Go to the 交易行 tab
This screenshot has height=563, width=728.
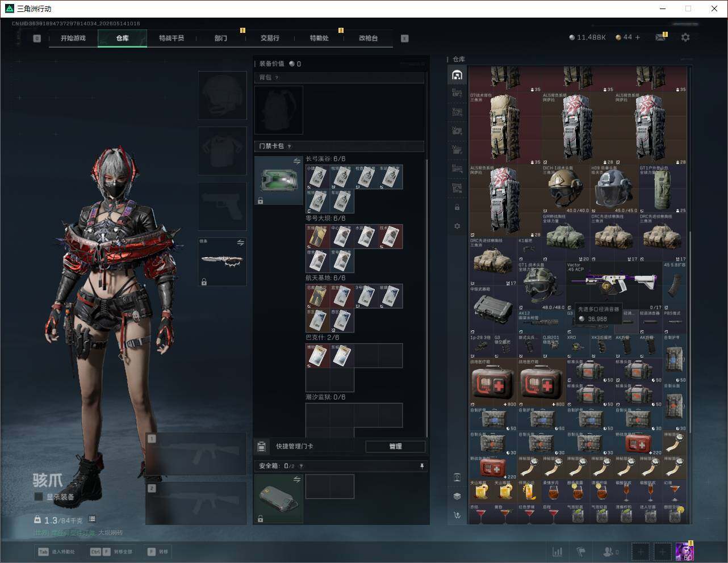[270, 38]
